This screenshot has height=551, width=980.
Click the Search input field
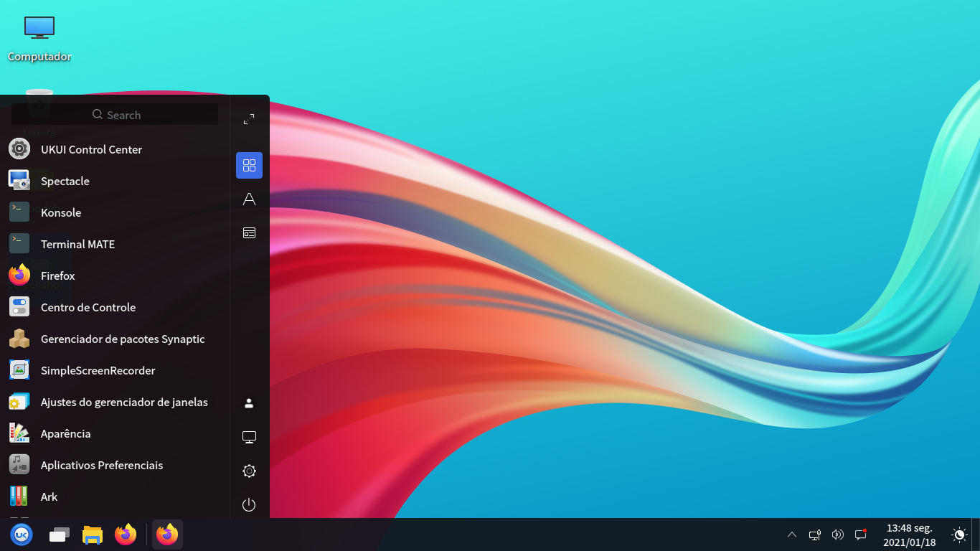point(115,114)
